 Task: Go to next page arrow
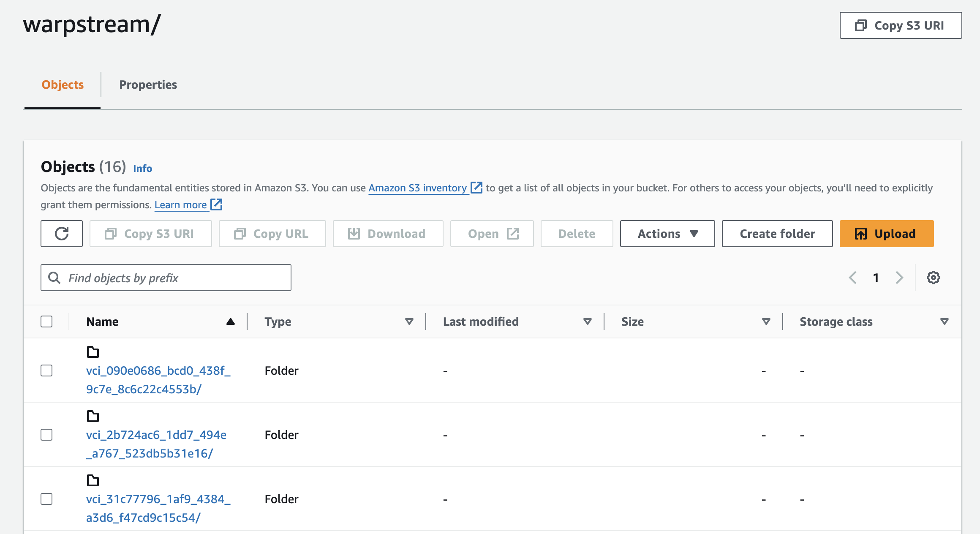[899, 278]
